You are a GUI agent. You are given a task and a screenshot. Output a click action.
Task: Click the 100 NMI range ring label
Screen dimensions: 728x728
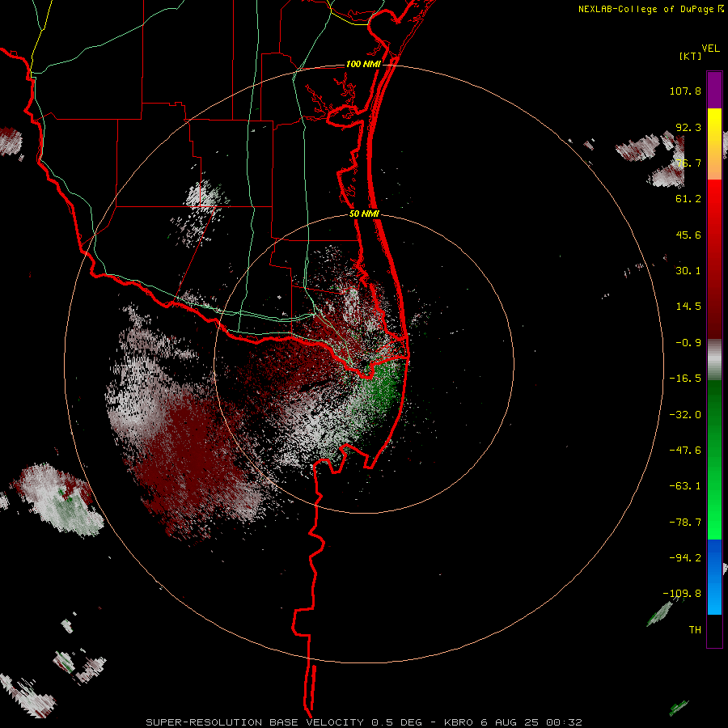[x=363, y=64]
